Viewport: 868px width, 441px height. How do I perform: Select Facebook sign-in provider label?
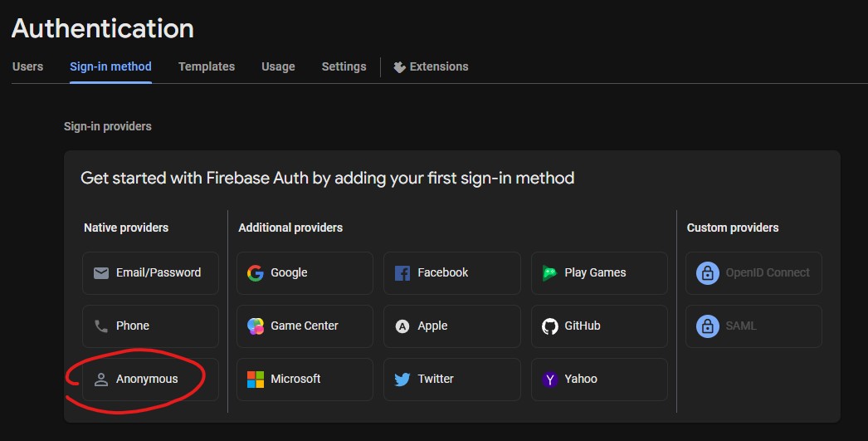point(442,272)
